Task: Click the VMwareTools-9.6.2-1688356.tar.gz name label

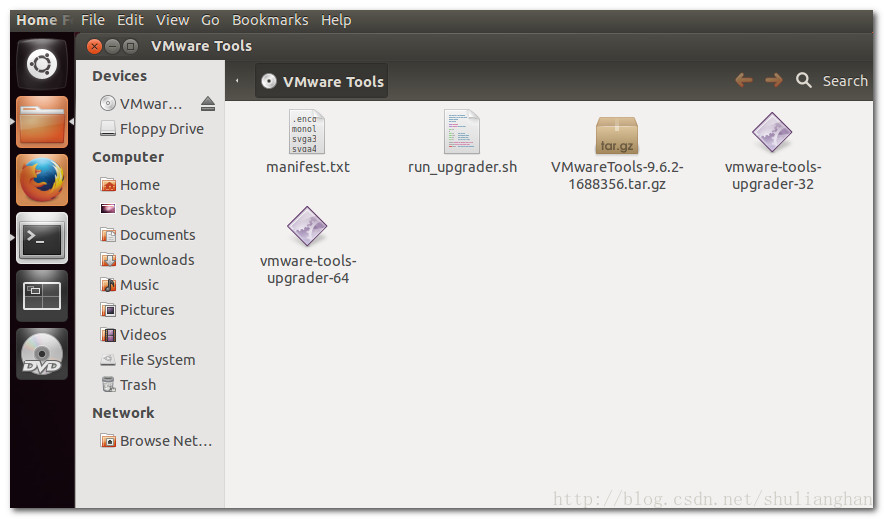Action: point(617,176)
